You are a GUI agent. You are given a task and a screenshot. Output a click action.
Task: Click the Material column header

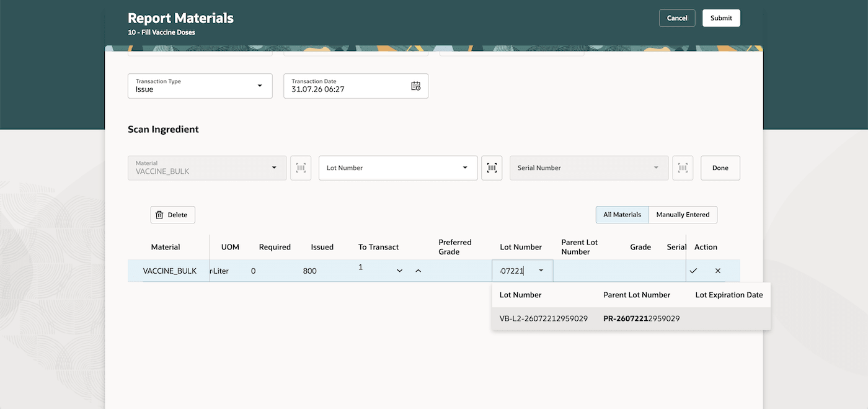[166, 247]
